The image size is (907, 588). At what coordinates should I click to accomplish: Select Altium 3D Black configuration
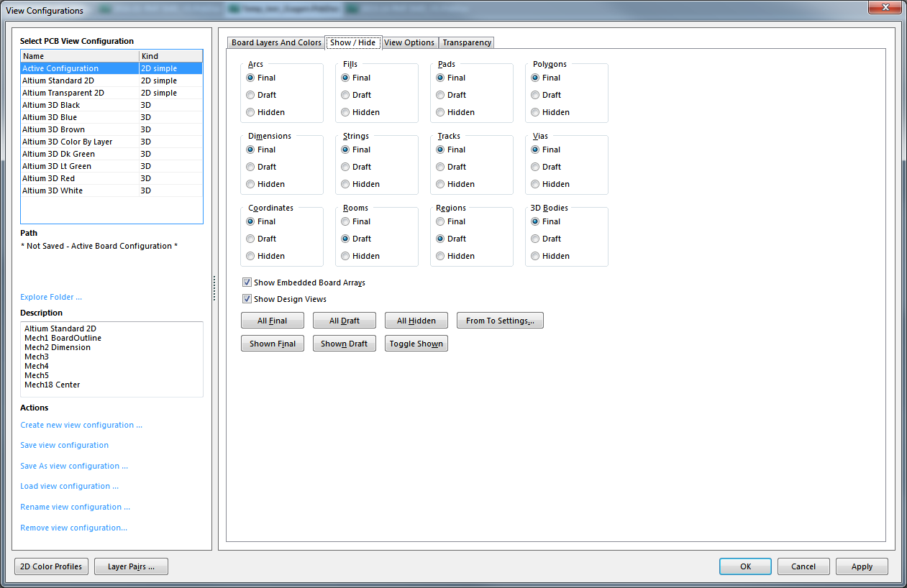click(x=111, y=105)
